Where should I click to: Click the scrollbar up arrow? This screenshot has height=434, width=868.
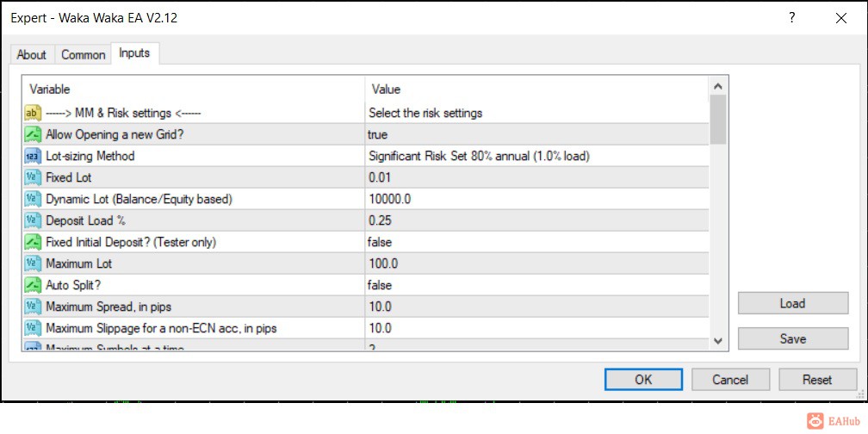click(x=718, y=86)
